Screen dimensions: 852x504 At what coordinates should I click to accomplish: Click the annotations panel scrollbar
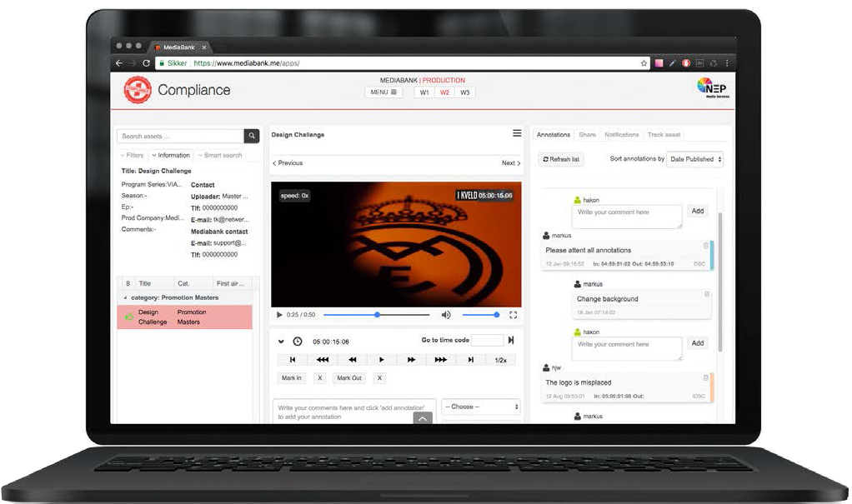point(720,282)
